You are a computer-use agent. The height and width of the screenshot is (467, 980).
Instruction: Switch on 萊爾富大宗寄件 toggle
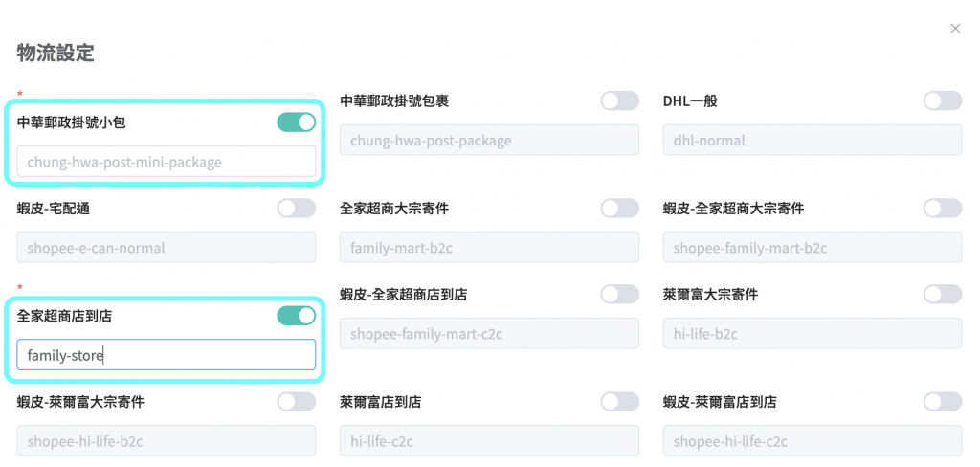(x=943, y=294)
